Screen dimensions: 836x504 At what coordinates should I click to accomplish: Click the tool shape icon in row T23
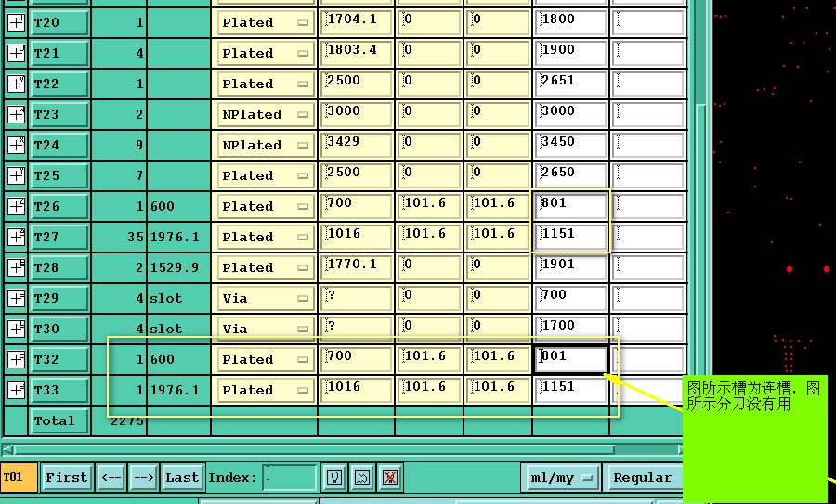click(16, 114)
